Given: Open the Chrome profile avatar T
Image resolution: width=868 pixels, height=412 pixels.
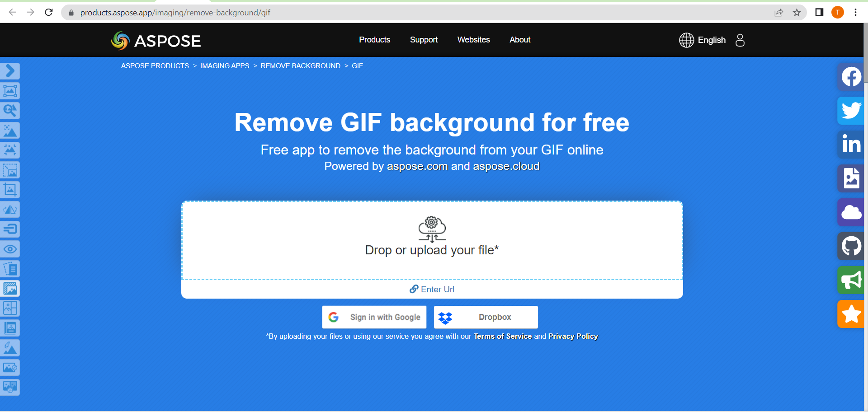Looking at the screenshot, I should pyautogui.click(x=838, y=12).
